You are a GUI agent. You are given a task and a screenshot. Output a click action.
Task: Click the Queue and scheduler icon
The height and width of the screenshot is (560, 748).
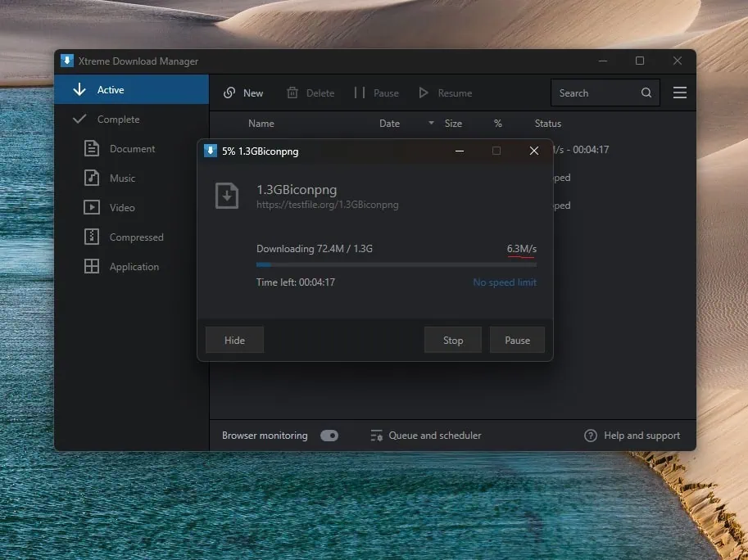click(x=376, y=436)
